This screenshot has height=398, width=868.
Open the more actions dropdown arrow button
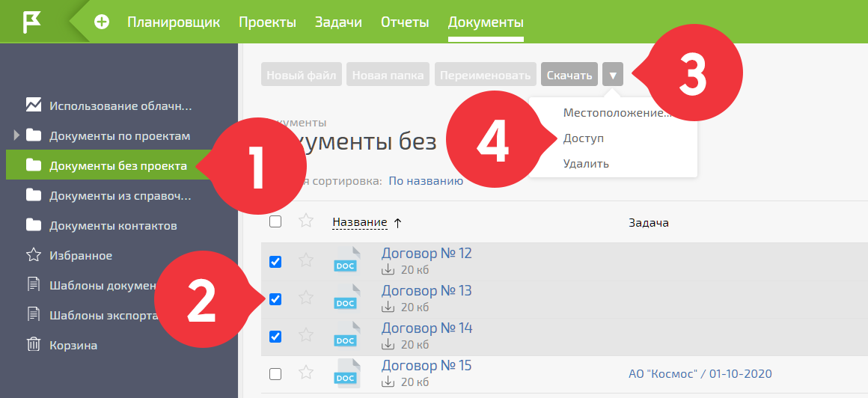613,74
